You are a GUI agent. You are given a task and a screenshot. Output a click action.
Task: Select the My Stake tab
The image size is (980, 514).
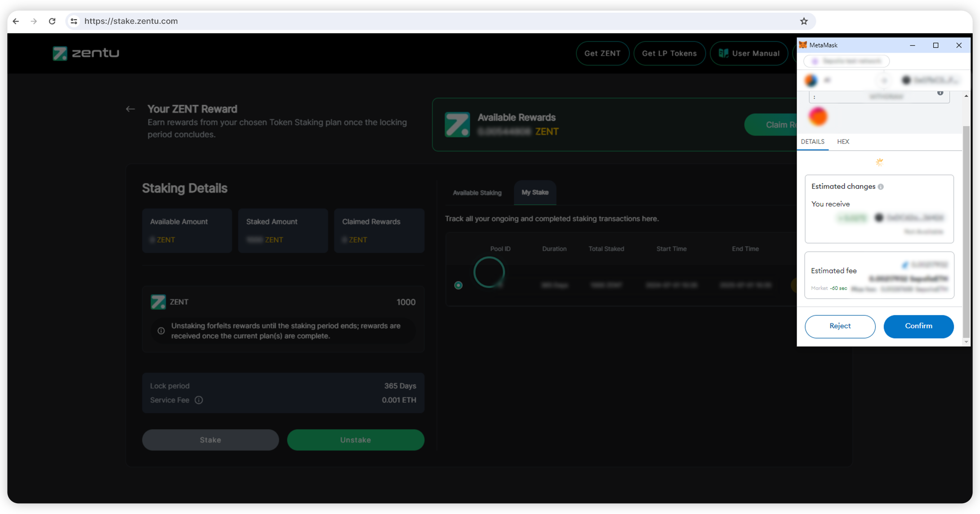(x=535, y=192)
